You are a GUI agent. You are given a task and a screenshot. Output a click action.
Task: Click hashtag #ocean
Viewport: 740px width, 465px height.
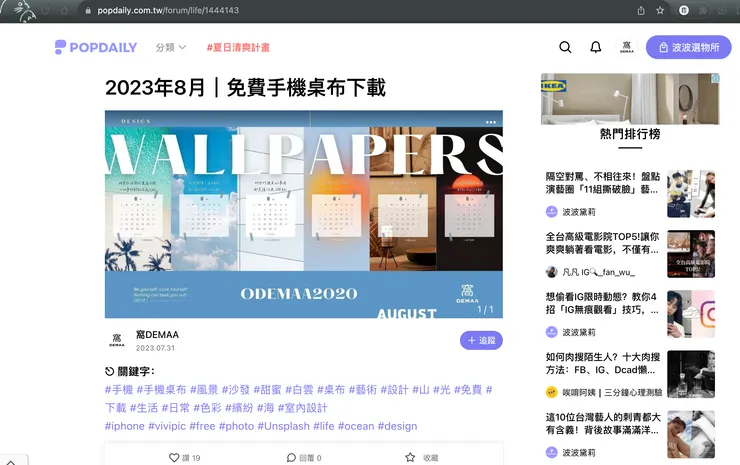click(356, 426)
